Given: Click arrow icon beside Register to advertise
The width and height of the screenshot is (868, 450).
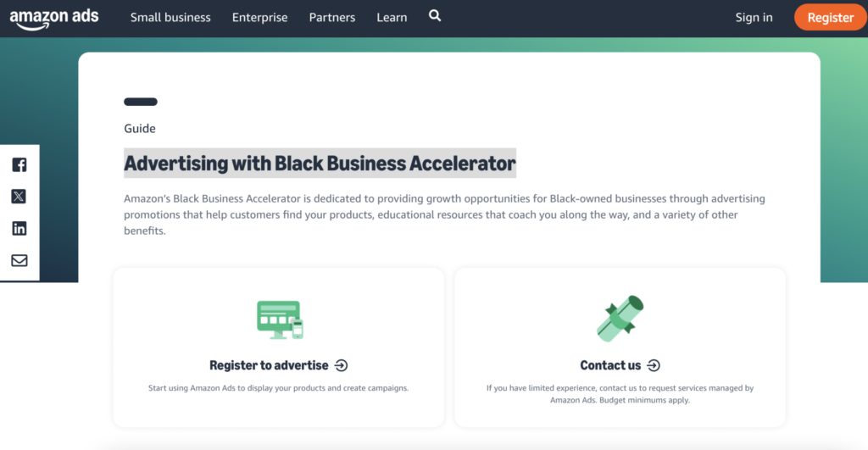Looking at the screenshot, I should tap(341, 365).
